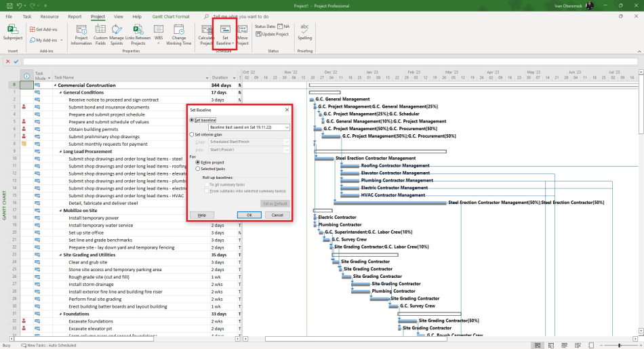
Task: Open the File menu
Action: (9, 16)
